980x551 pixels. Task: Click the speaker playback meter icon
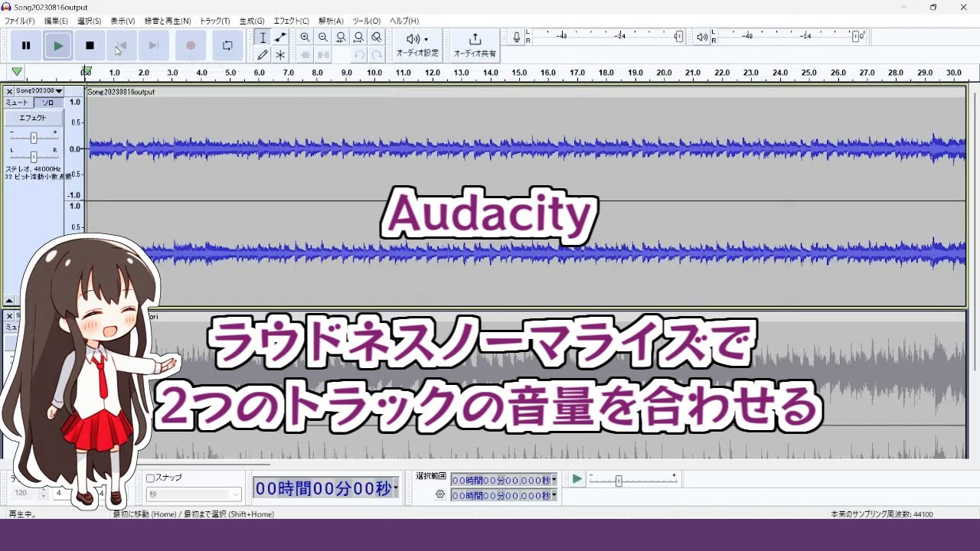pos(702,37)
